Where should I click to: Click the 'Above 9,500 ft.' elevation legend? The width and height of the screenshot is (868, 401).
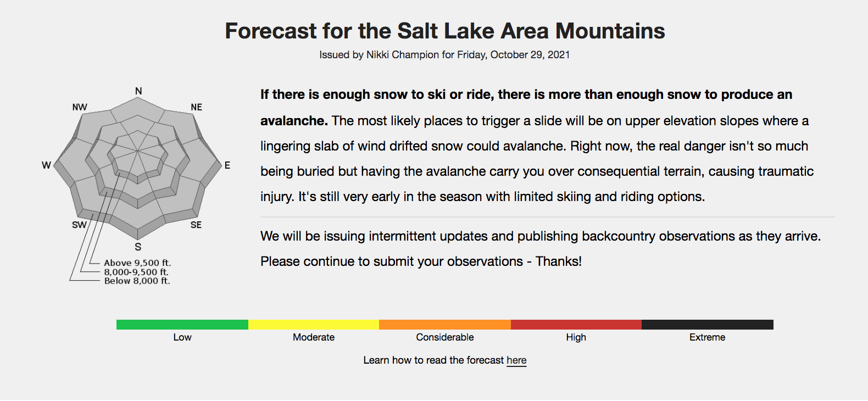(x=138, y=263)
